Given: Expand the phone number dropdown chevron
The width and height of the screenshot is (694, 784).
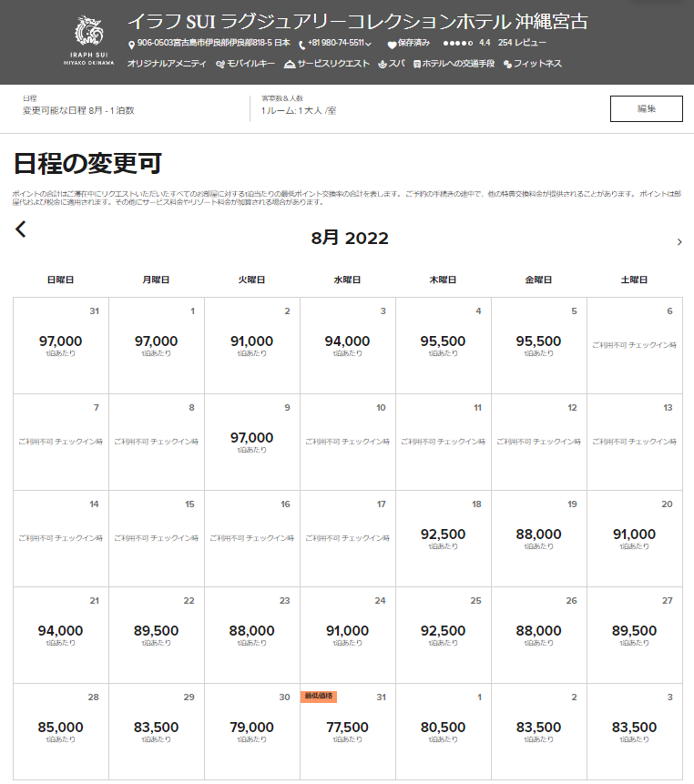Looking at the screenshot, I should pyautogui.click(x=369, y=45).
